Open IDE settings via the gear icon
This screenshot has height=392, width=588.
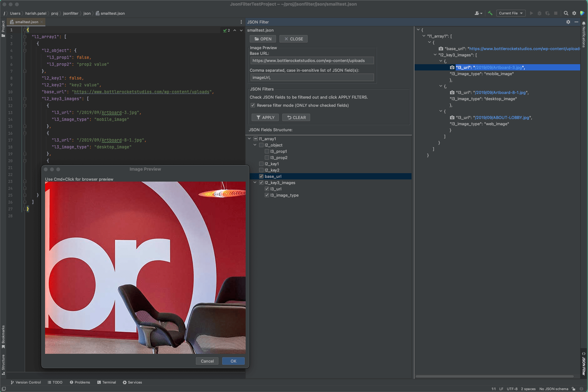[x=574, y=13]
